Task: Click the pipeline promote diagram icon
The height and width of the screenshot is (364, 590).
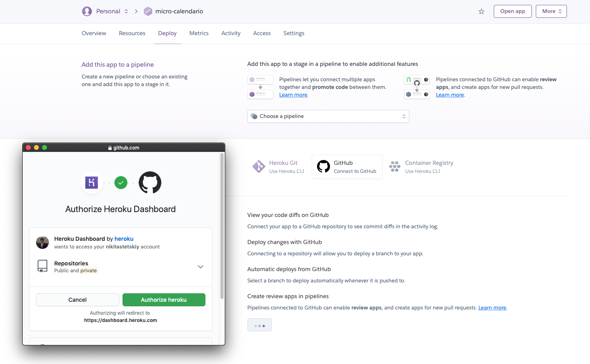Action: pos(260,87)
